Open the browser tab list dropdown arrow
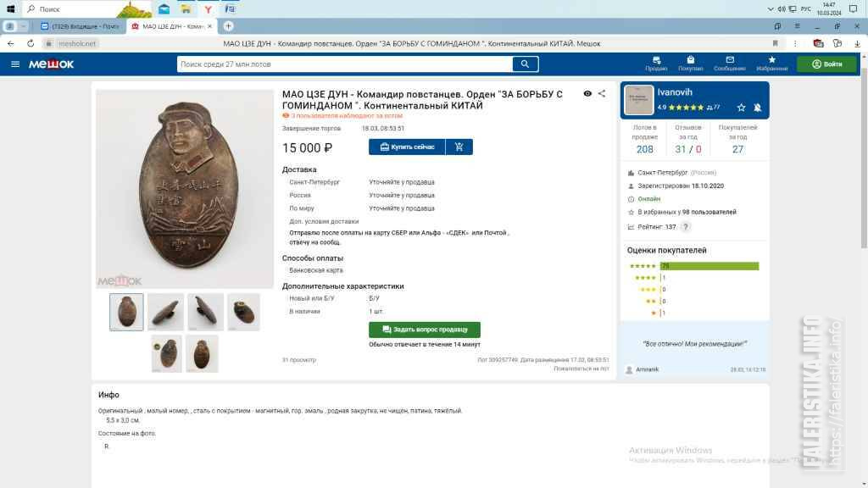 23,26
